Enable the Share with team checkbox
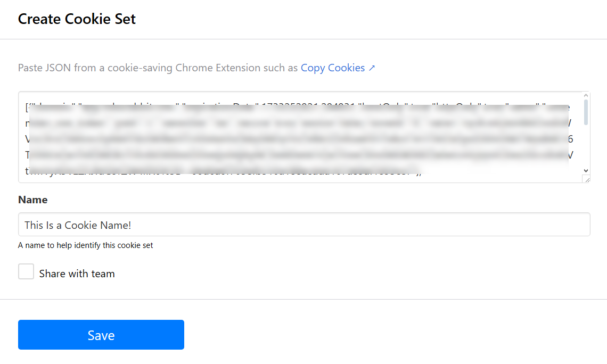 pyautogui.click(x=26, y=271)
